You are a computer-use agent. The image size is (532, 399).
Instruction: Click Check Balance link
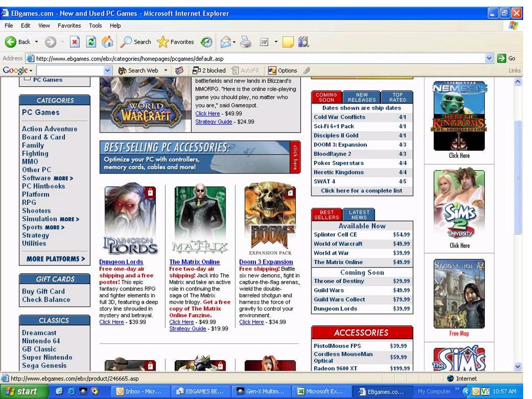click(46, 300)
